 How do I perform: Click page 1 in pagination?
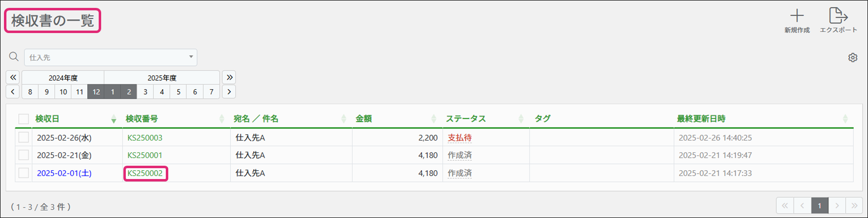(x=819, y=205)
